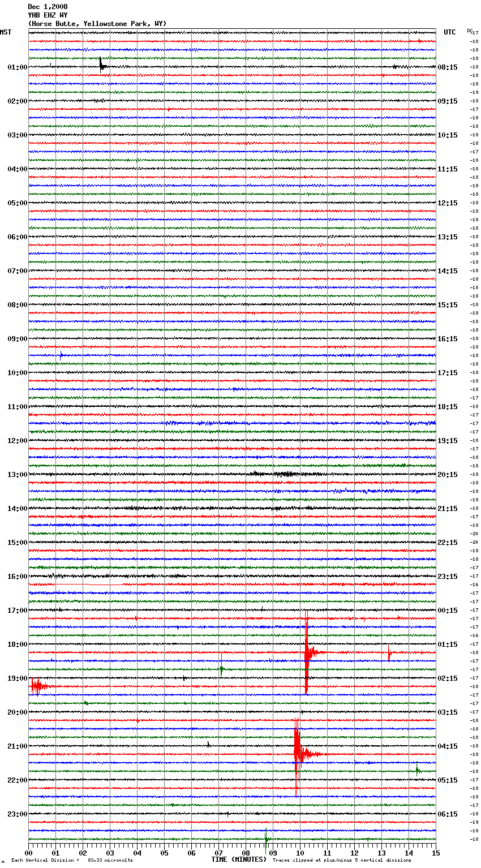Click the black spike on the 01:00 trace
This screenshot has width=481, height=868.
pos(101,65)
